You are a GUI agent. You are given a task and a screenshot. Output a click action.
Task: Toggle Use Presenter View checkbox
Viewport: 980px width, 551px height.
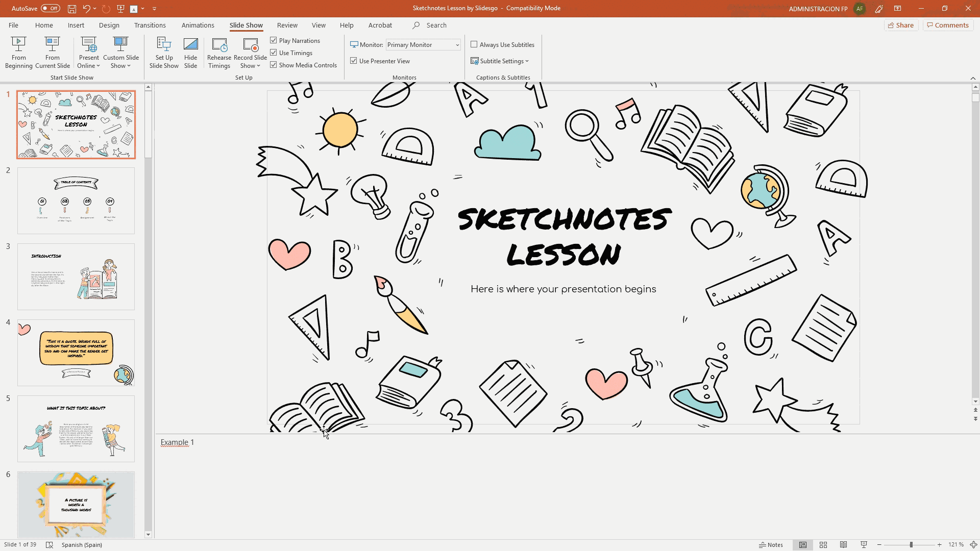point(354,61)
